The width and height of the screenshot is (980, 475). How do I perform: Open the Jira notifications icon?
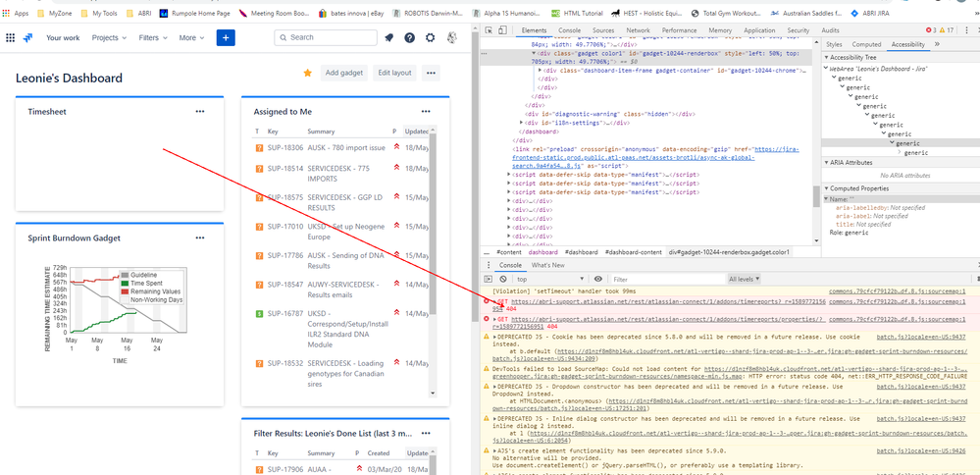388,37
